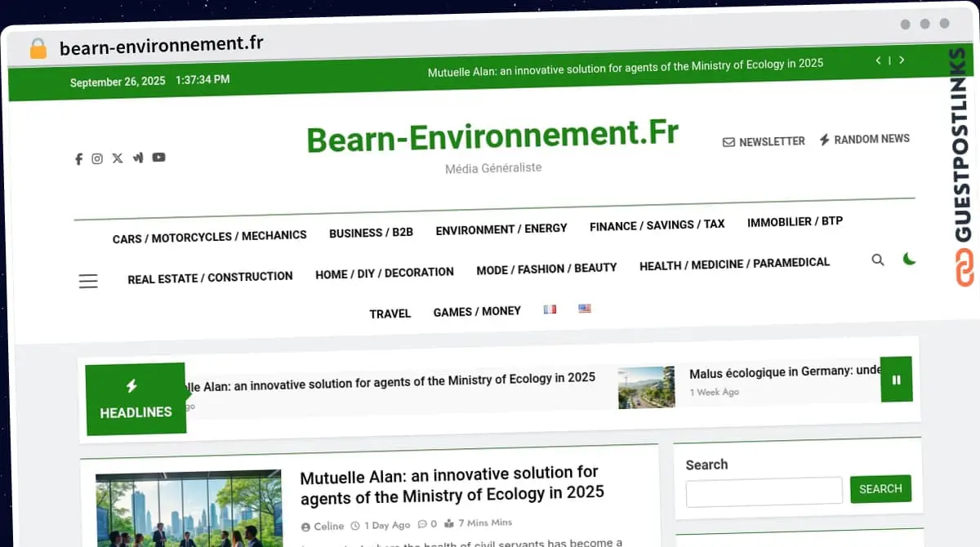Open Cars / Motorcycles / Mechanics menu

click(210, 237)
